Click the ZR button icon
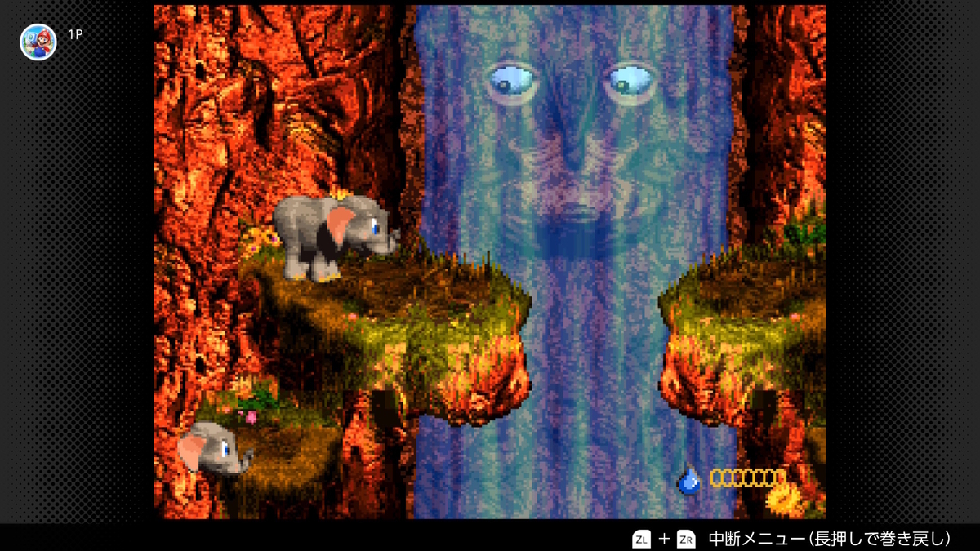980x551 pixels. (x=687, y=539)
